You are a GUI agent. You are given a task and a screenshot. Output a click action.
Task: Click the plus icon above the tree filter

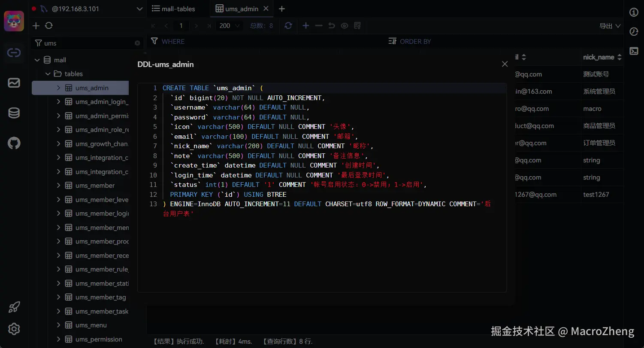click(36, 26)
